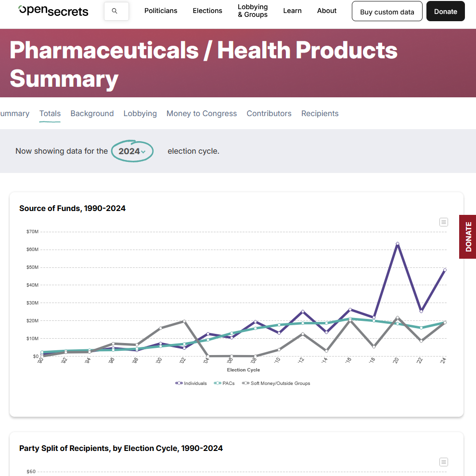This screenshot has width=476, height=476.
Task: Toggle Individuals legend series
Action: pyautogui.click(x=191, y=383)
